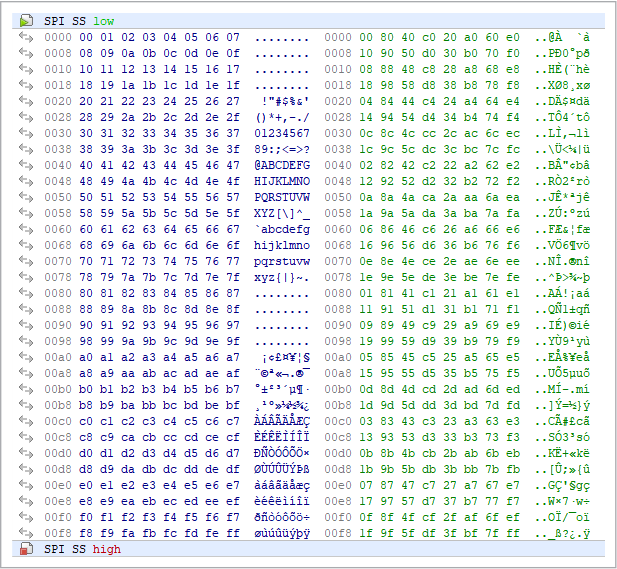617x569 pixels.
Task: Click transfer arrows icon on row 0018
Action: [26, 85]
